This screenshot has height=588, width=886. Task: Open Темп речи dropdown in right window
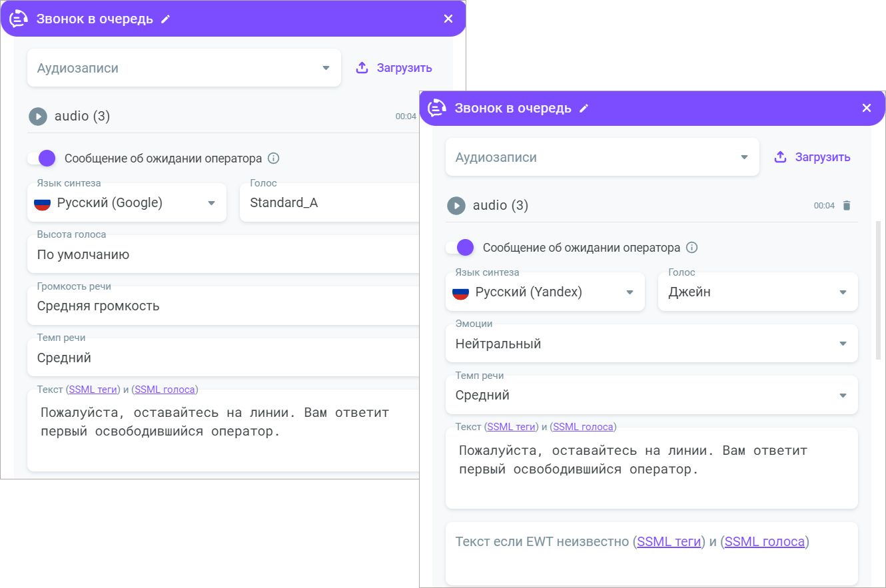coord(652,395)
